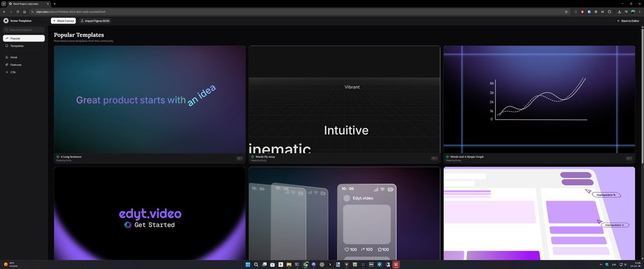Like the A Long Sentence template
Screen dimensions: 644x269
click(239, 158)
